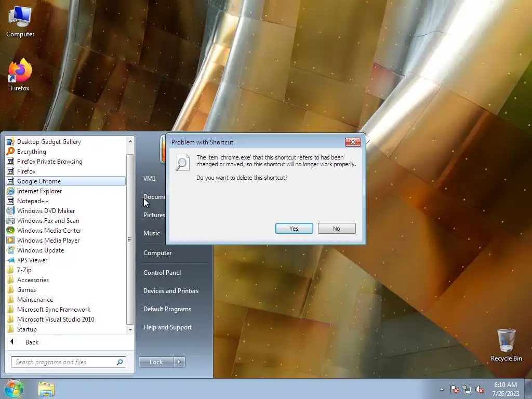Click the program list scroll up arrow
This screenshot has width=532, height=399.
(x=130, y=141)
